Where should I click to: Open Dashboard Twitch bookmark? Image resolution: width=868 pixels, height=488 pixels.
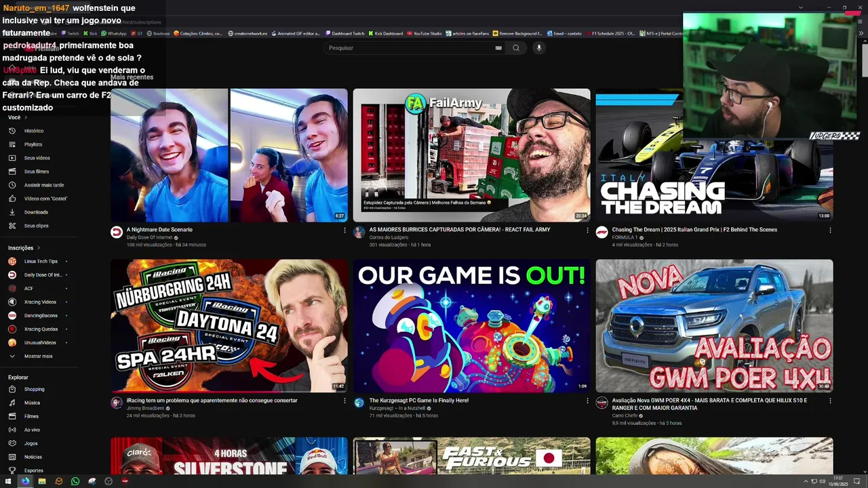point(344,33)
